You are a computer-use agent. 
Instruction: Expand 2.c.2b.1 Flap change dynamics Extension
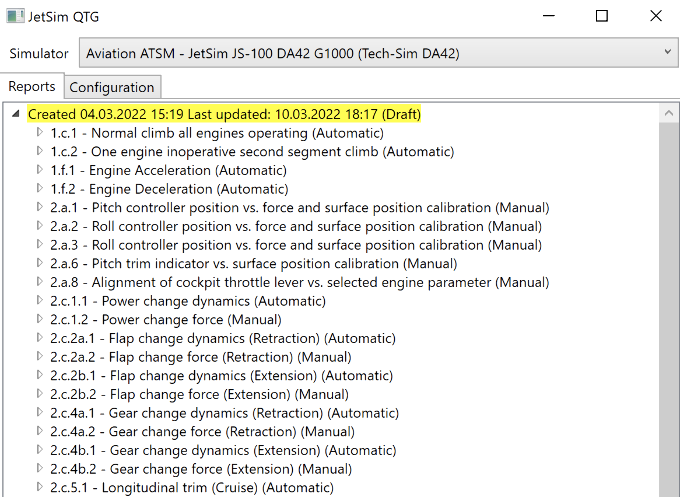coord(39,375)
